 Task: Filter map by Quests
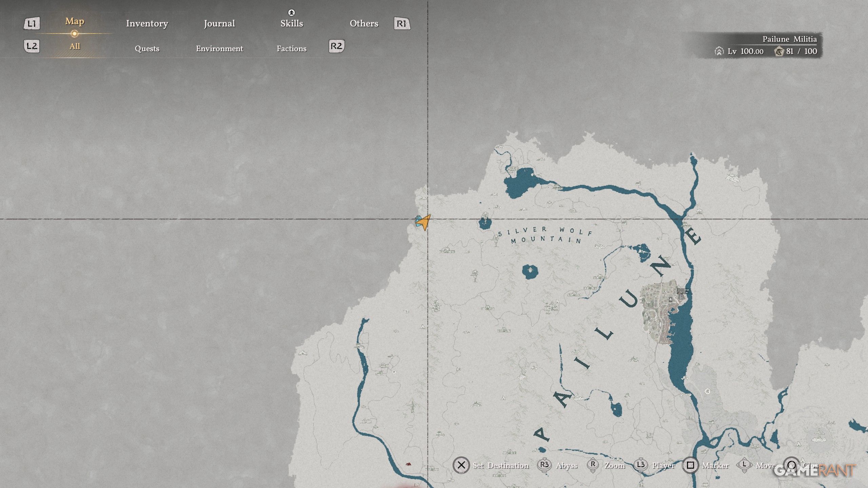pyautogui.click(x=147, y=48)
